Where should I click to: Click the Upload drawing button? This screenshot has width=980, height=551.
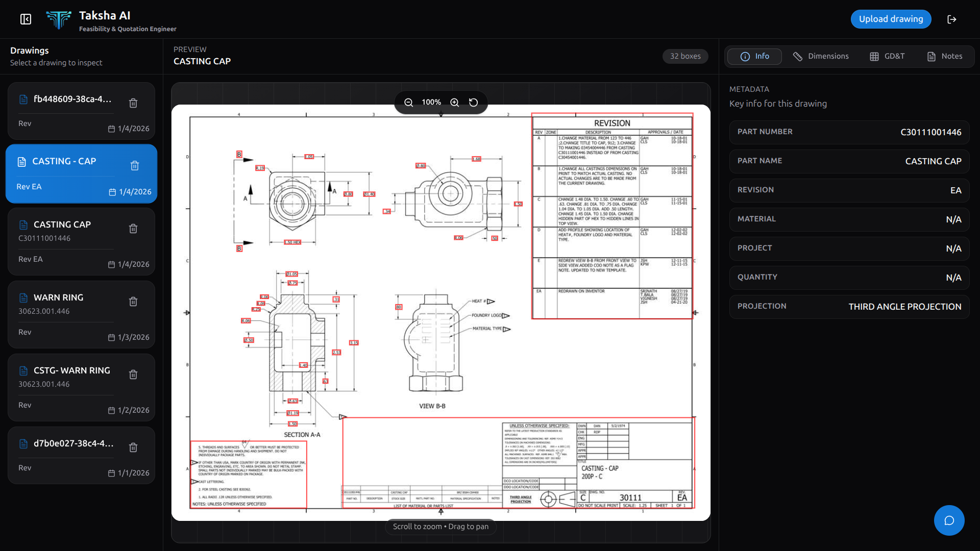pyautogui.click(x=891, y=19)
